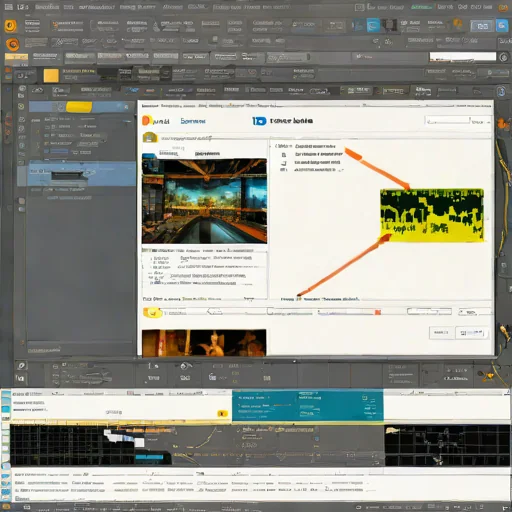512x512 pixels.
Task: Click the orange icon at the far top-right corner
Action: tap(503, 8)
